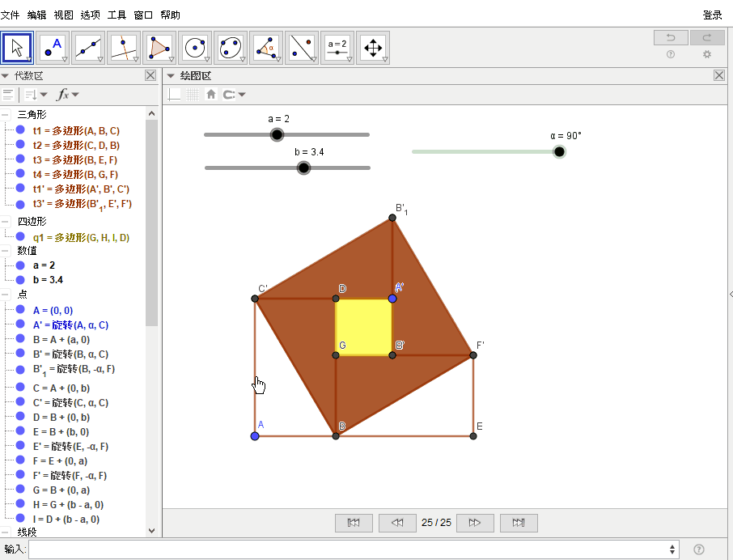The image size is (733, 560).
Task: Select the Slider a=2 tool
Action: [x=337, y=48]
